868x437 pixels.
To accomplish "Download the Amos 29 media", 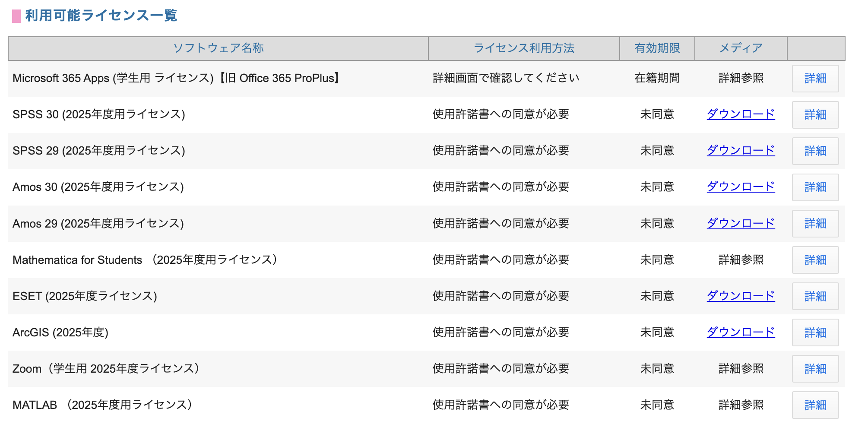I will coord(741,223).
